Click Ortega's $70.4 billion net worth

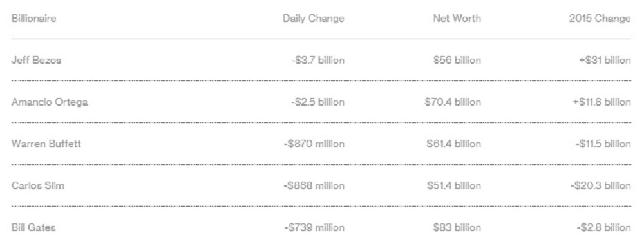point(453,102)
